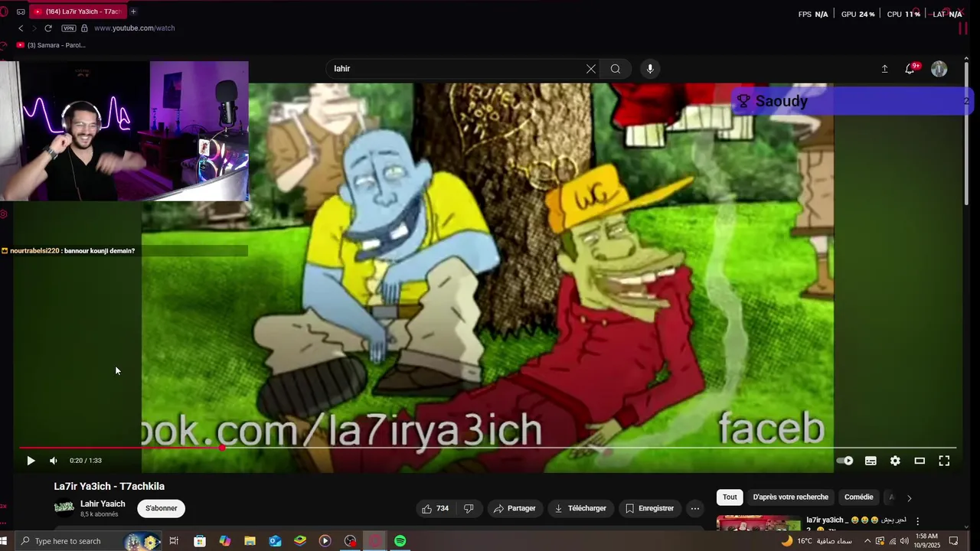Enter fullscreen from the player controls
The width and height of the screenshot is (980, 551).
(944, 461)
